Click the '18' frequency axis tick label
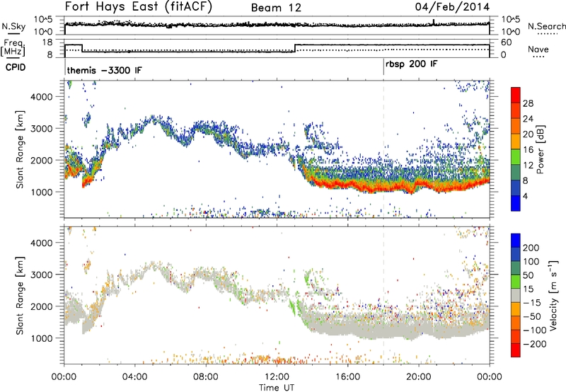The height and width of the screenshot is (392, 566). 47,42
